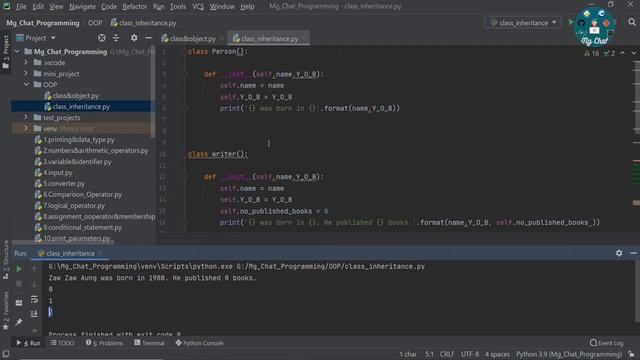Open 1.printing&data_type.py file
This screenshot has height=360, width=640.
coord(79,140)
